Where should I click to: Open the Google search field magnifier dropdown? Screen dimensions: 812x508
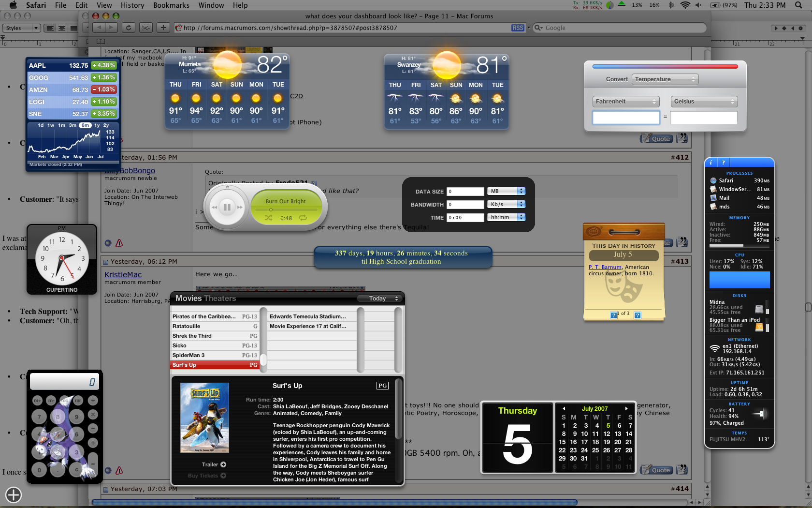(538, 28)
